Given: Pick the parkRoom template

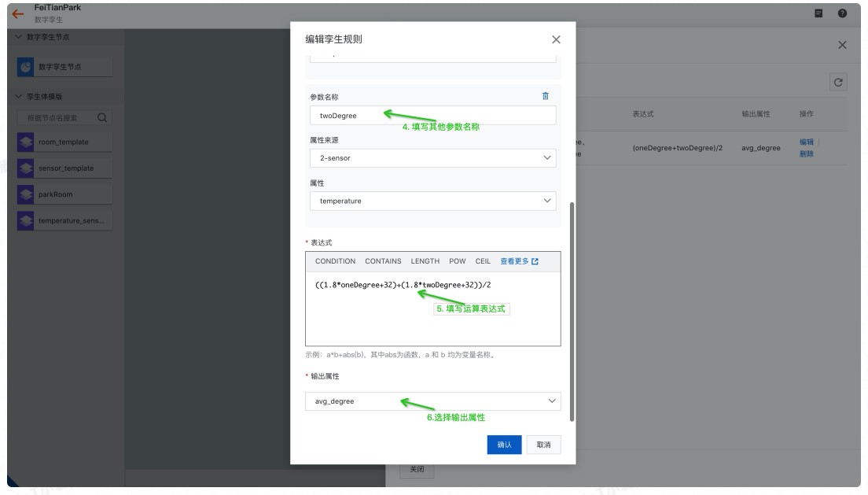Looking at the screenshot, I should [64, 194].
